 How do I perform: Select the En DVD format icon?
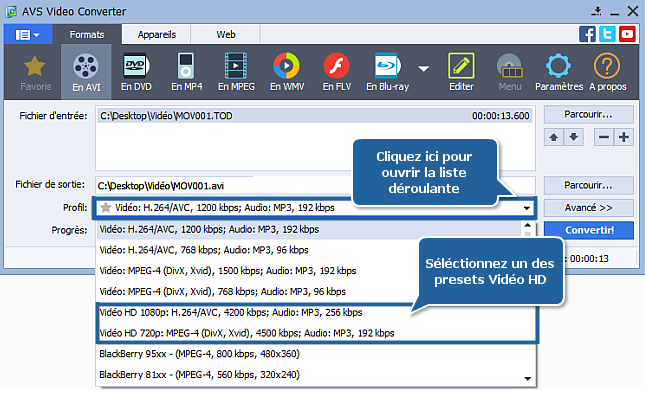136,72
